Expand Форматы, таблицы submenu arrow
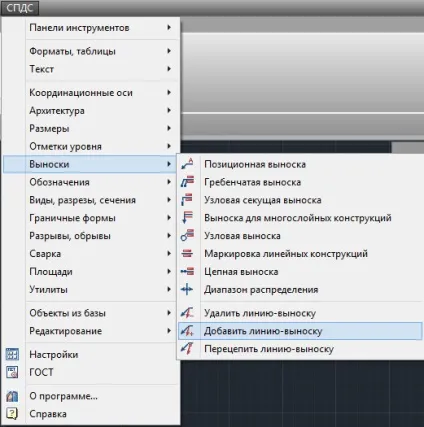The image size is (424, 427). (x=169, y=51)
